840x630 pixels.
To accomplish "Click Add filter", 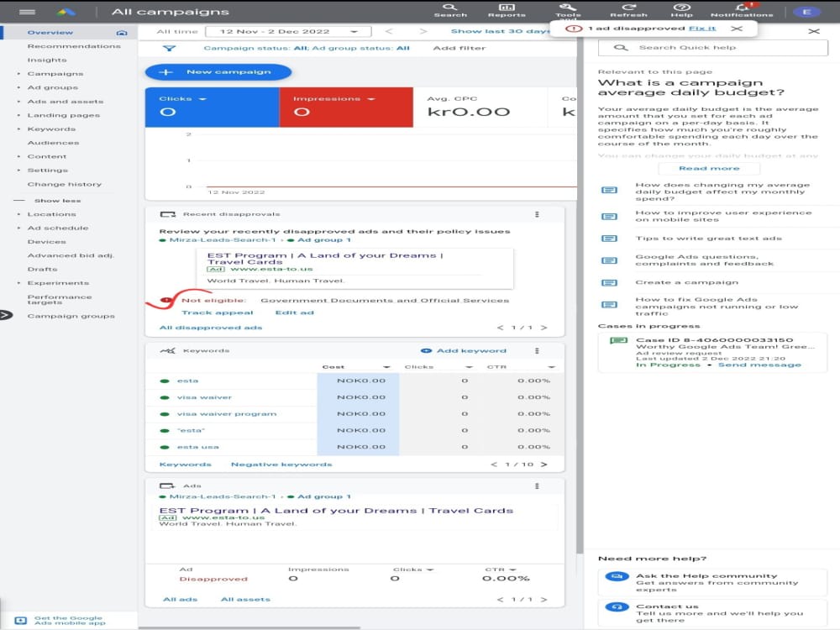I will point(459,48).
